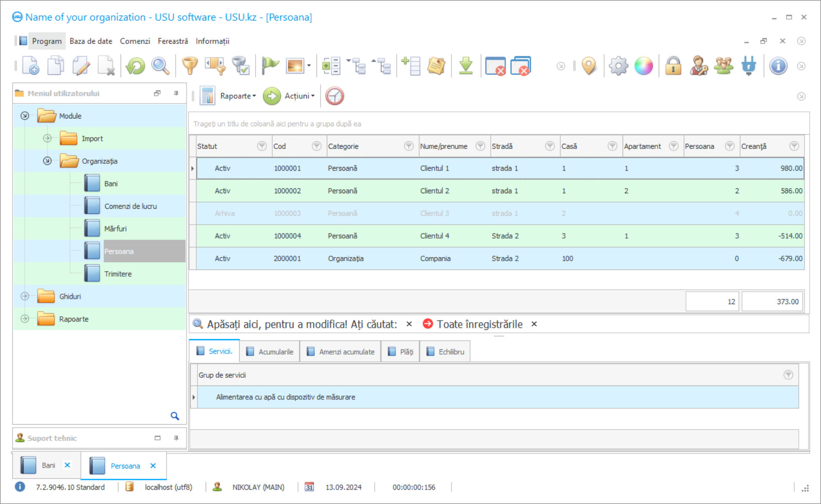The width and height of the screenshot is (821, 504).
Task: Toggle the Statut column filter button
Action: [262, 146]
